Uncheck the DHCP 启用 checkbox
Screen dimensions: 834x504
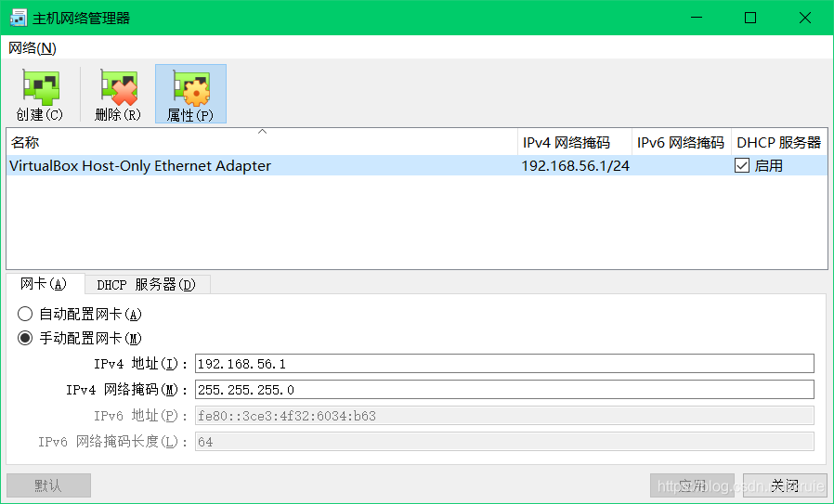(741, 166)
